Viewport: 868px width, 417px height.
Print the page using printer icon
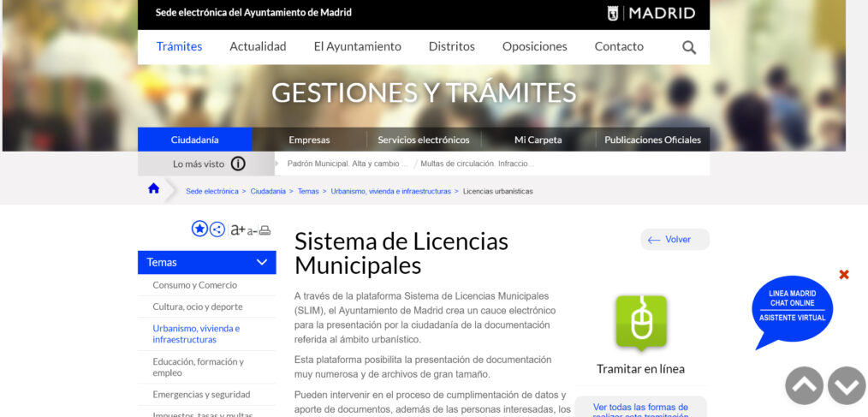click(265, 229)
